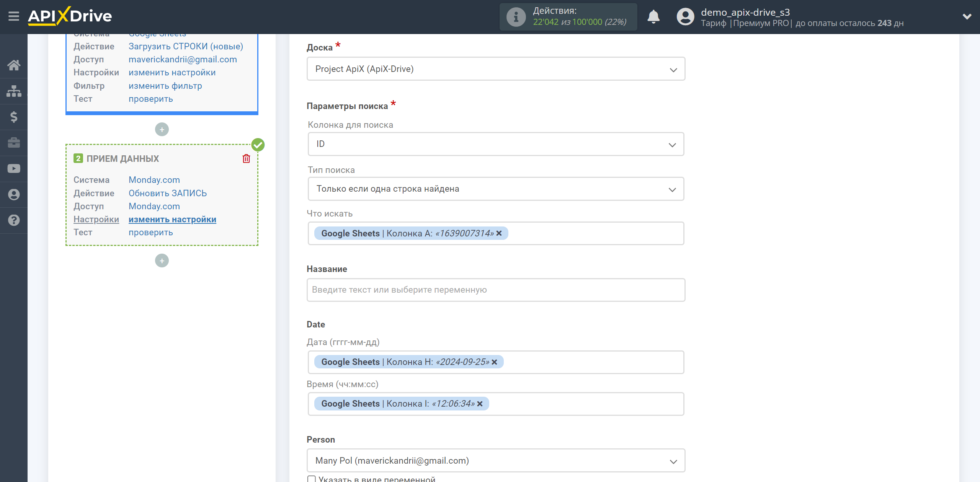Open the billing dollar icon

pos(14,117)
